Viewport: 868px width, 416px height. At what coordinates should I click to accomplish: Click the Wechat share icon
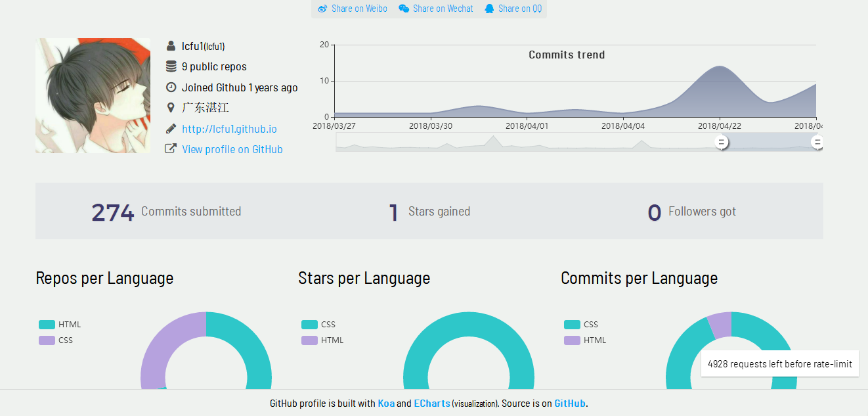[x=404, y=9]
